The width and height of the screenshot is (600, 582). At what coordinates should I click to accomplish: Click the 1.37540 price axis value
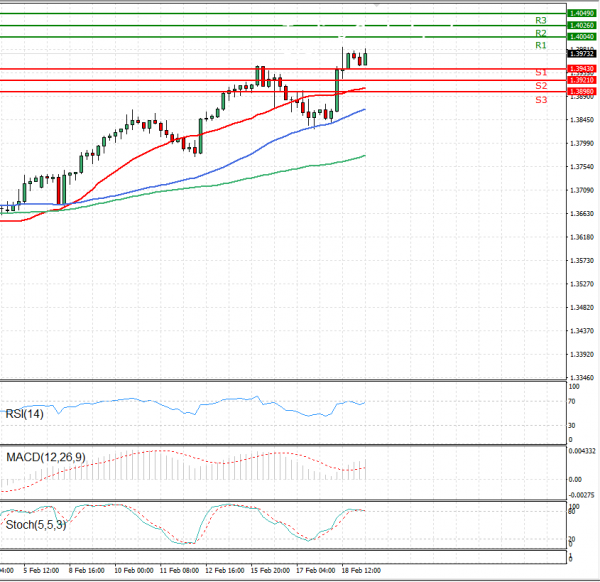(582, 167)
